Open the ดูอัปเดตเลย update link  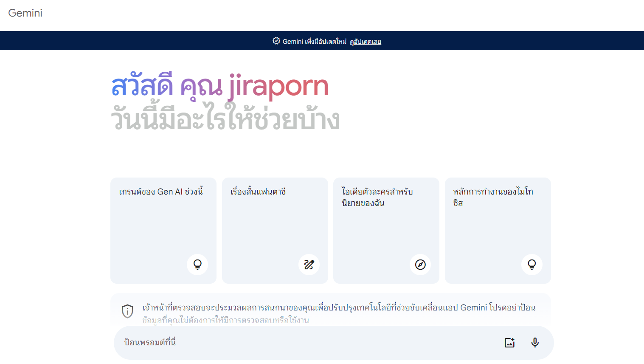point(366,42)
